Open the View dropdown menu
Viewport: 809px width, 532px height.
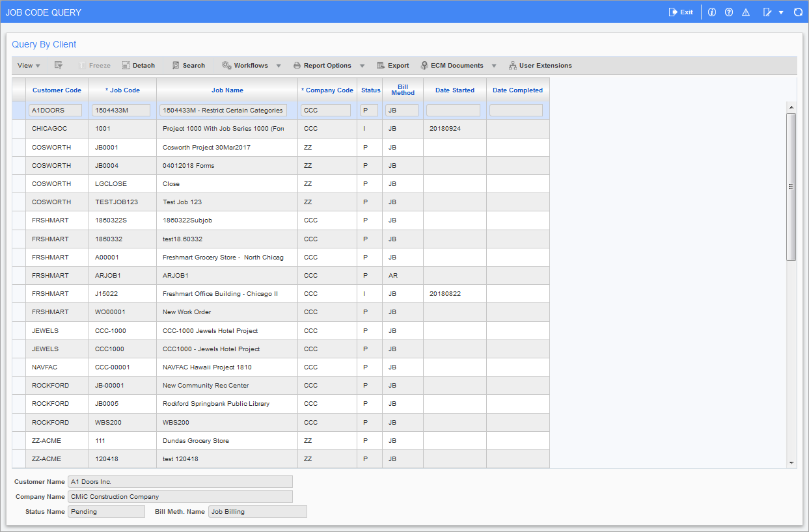28,65
